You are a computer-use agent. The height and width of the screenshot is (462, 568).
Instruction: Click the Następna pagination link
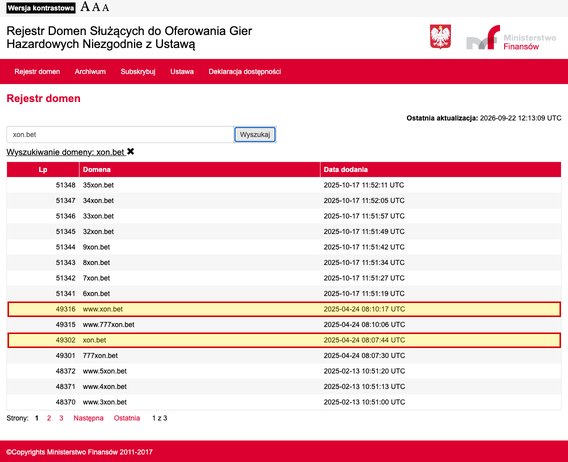88,418
